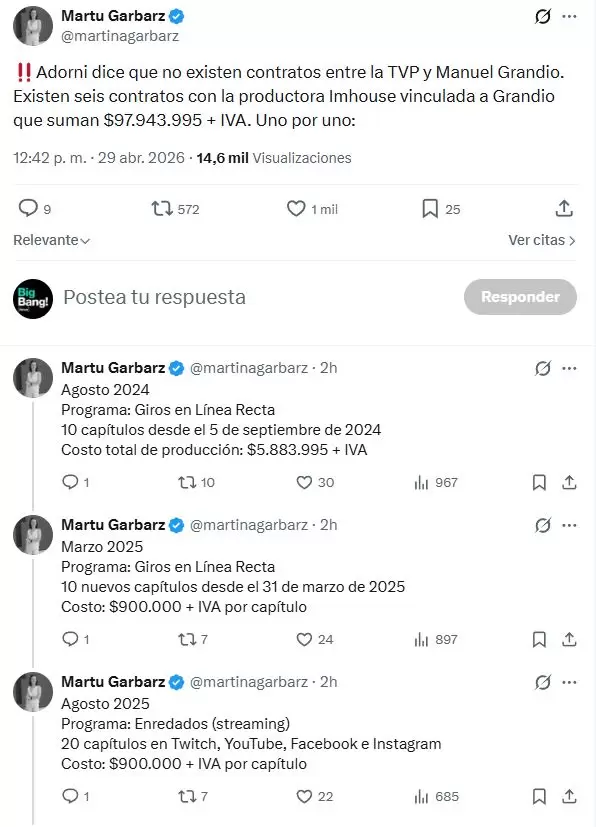Click the verified badge on Martu Garbarz's profile
The height and width of the screenshot is (827, 596).
[177, 15]
